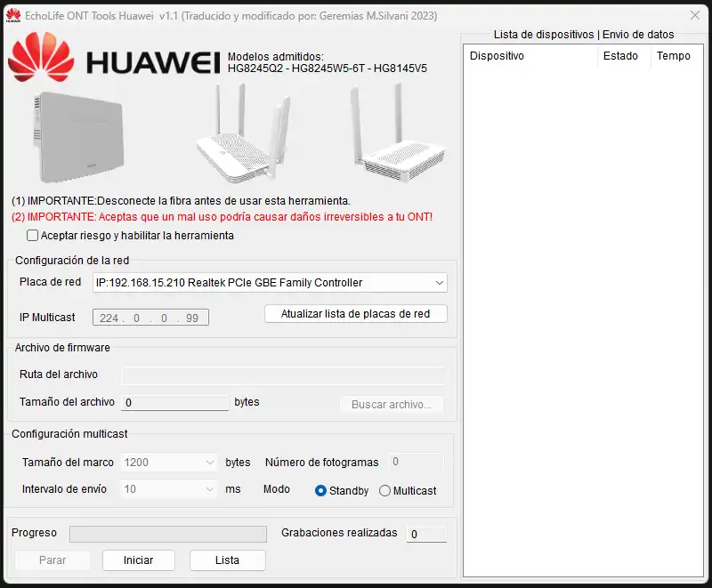
Task: Expand the Tamaño del marco combo box
Action: (x=168, y=463)
